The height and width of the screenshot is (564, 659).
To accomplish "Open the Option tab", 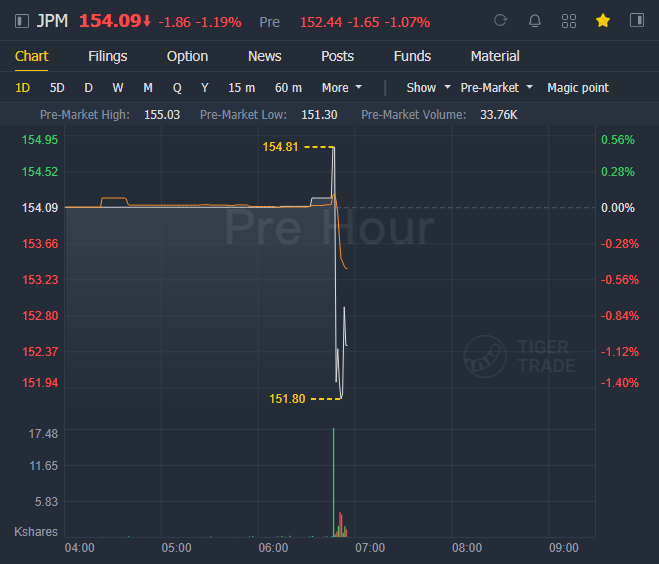I will click(187, 56).
